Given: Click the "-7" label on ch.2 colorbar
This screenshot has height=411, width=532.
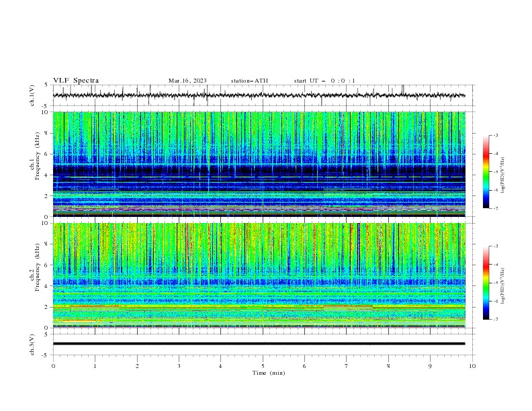Looking at the screenshot, I should point(495,320).
